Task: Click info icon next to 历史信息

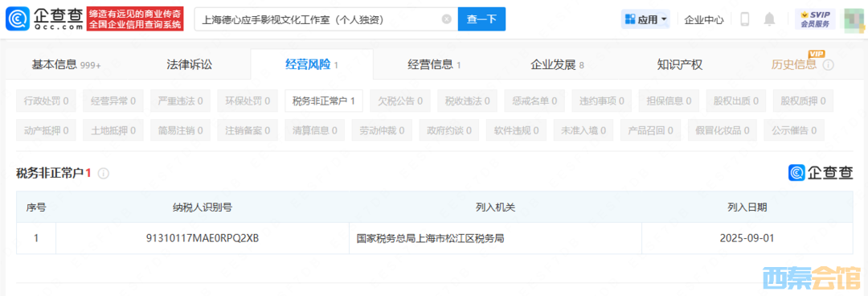Action: [x=828, y=65]
